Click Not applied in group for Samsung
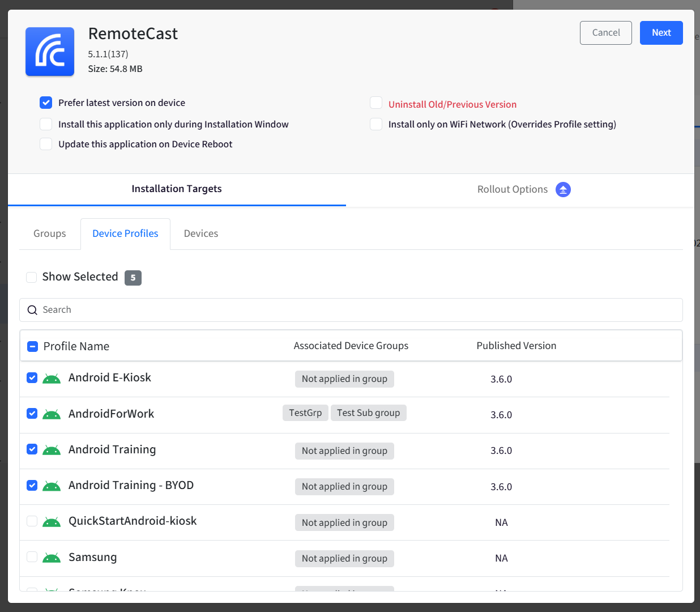700x612 pixels. point(344,559)
